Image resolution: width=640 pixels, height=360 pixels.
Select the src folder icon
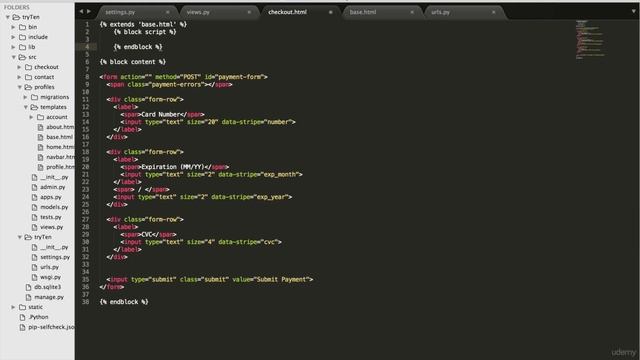point(22,57)
